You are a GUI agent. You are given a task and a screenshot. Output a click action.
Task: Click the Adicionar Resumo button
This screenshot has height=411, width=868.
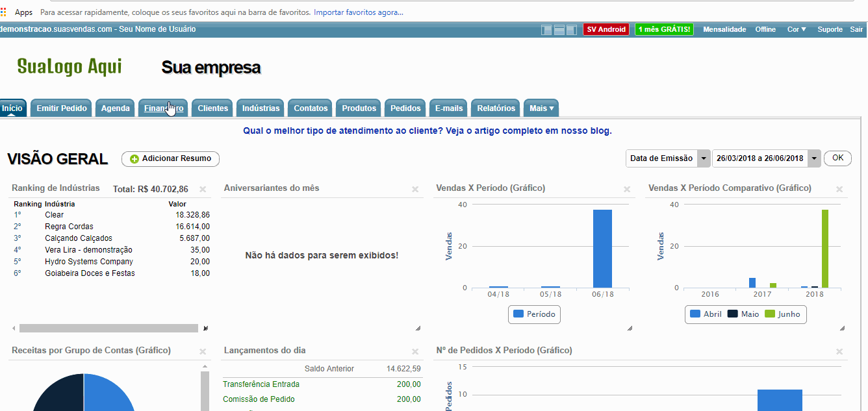click(170, 159)
